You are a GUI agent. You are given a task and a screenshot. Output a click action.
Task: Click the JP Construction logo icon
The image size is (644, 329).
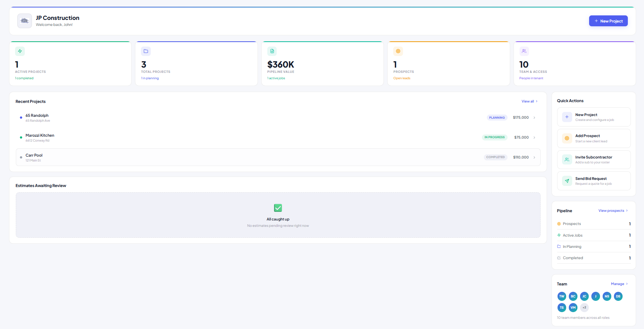pyautogui.click(x=24, y=21)
